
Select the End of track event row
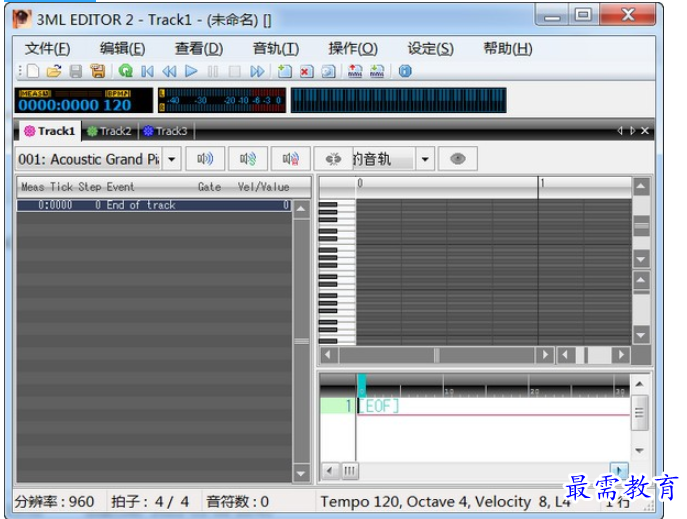tap(153, 205)
